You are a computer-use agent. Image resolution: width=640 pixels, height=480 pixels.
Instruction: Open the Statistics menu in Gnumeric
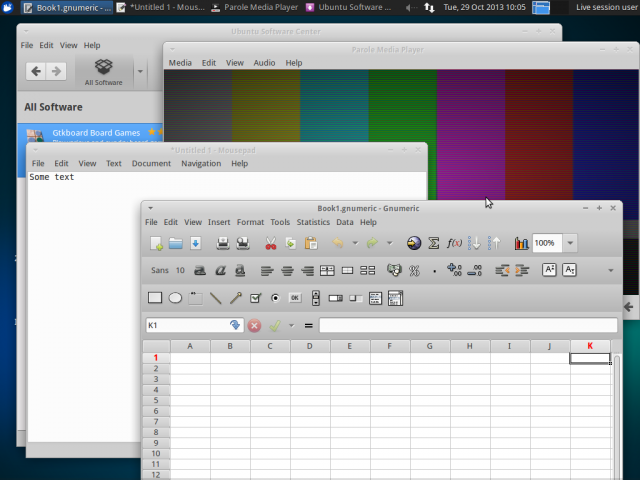coord(313,222)
